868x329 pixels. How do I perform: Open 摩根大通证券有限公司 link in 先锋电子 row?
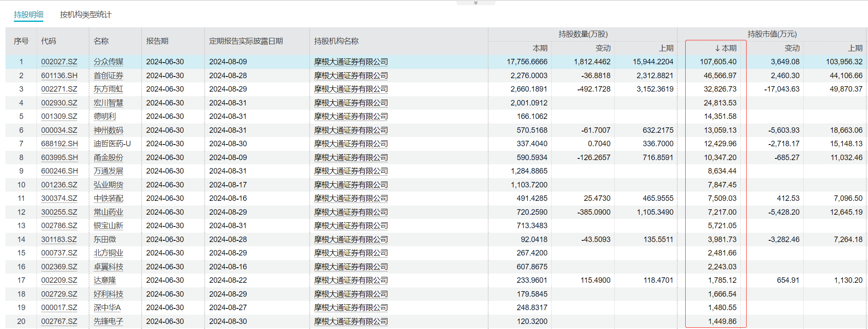coord(351,321)
